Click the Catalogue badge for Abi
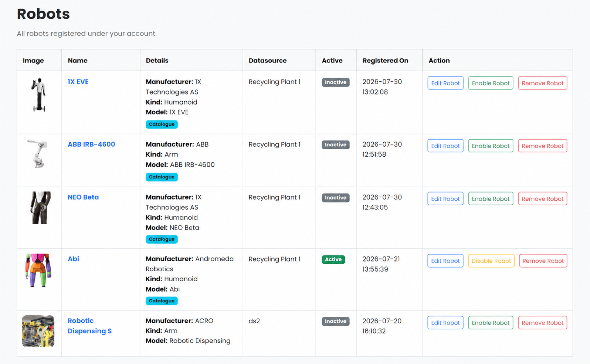 162,301
